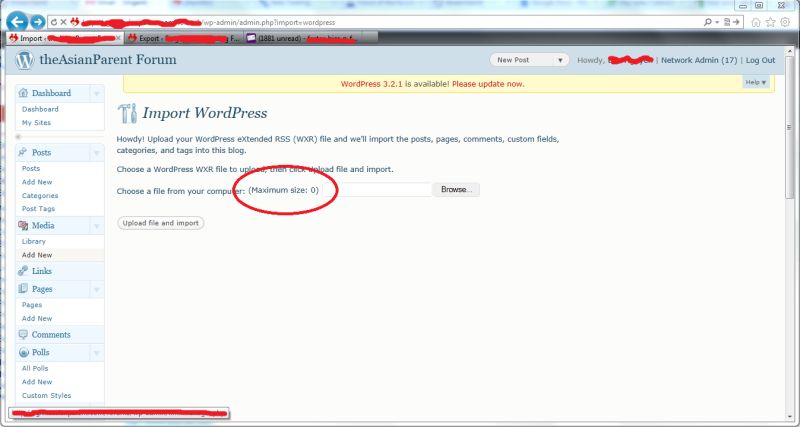
Task: Switch to the Import browser tab
Action: point(65,38)
